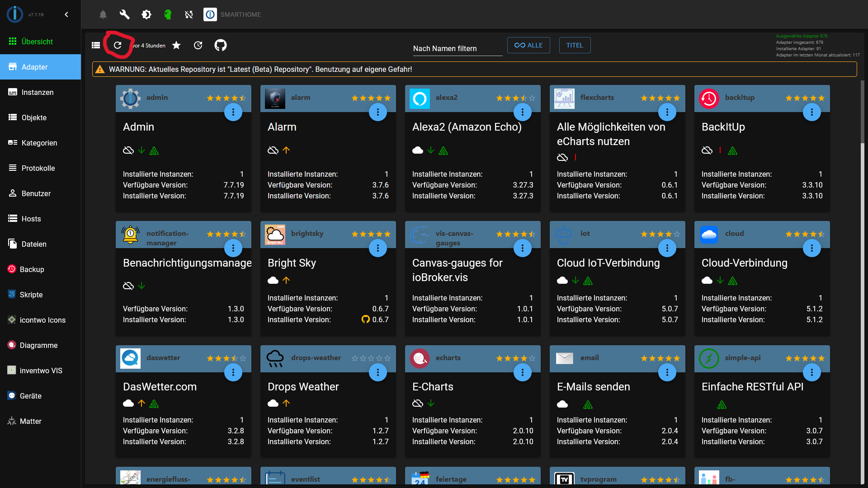Click the notifications bell icon
This screenshot has width=868, height=488.
pos(103,14)
